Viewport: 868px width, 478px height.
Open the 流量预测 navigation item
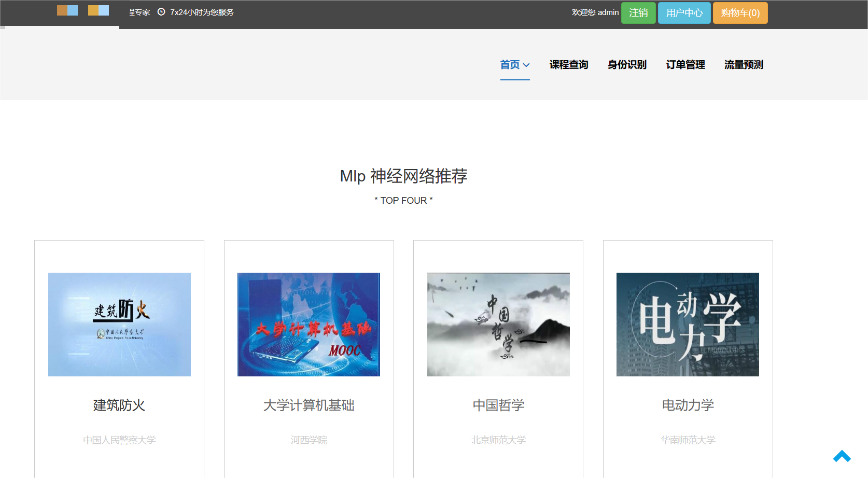[x=743, y=64]
